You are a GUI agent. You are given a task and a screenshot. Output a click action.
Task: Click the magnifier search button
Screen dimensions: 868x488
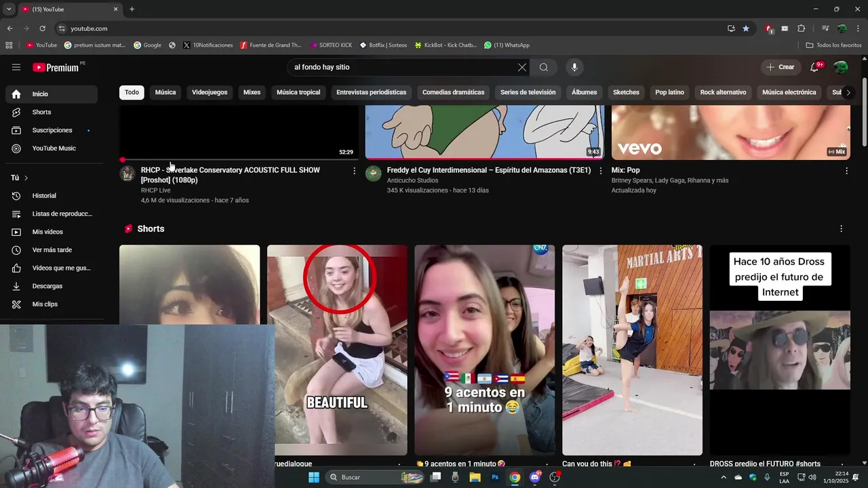click(x=544, y=67)
